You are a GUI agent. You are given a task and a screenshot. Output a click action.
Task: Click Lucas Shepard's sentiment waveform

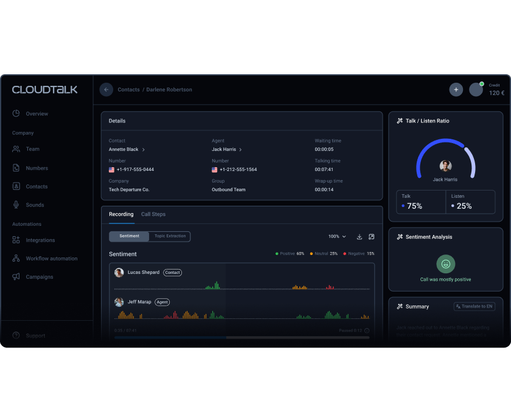click(242, 285)
